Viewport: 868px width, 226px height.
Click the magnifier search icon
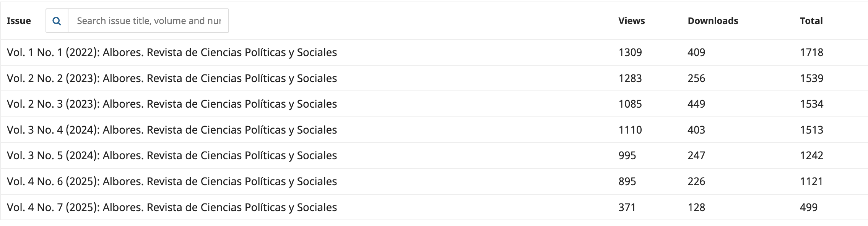click(x=57, y=21)
